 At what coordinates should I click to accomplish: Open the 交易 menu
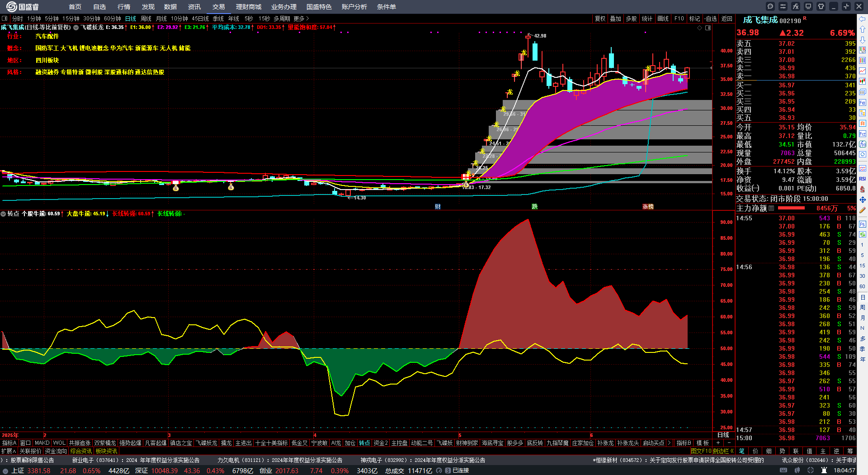tap(219, 7)
